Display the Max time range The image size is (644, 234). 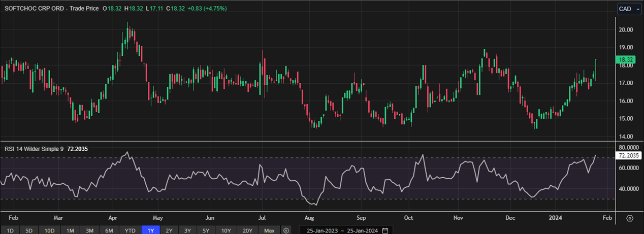(269, 230)
